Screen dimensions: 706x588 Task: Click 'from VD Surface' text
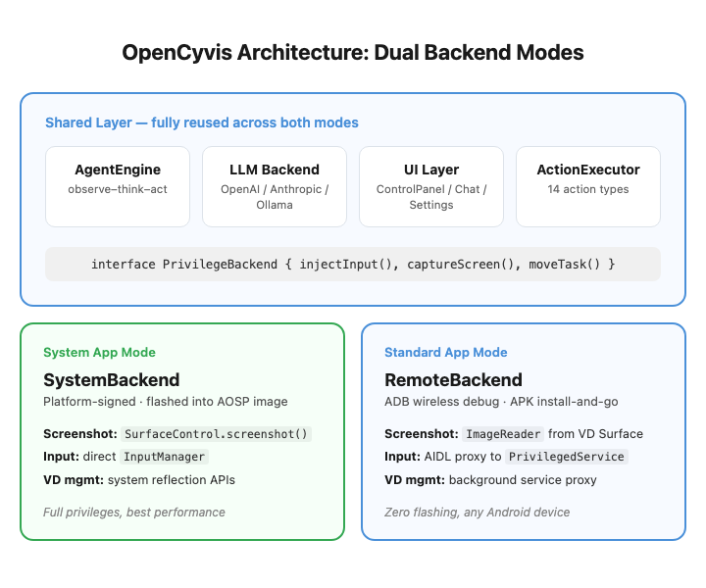tap(596, 434)
